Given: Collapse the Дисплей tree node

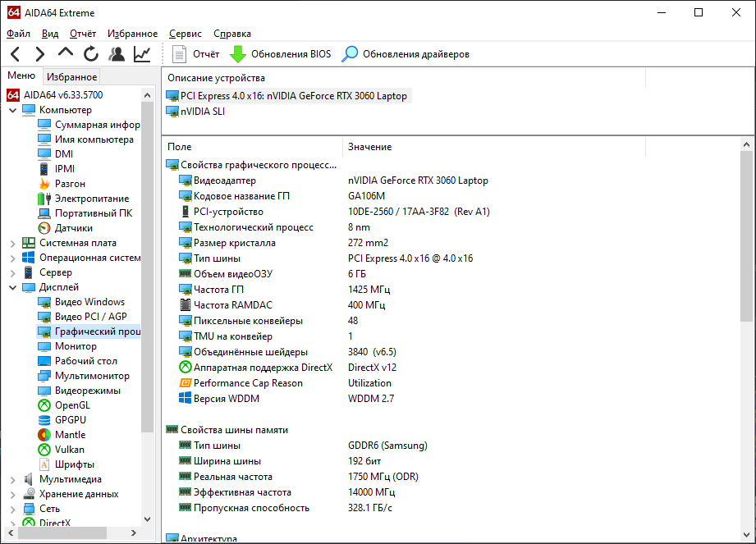Looking at the screenshot, I should 13,288.
